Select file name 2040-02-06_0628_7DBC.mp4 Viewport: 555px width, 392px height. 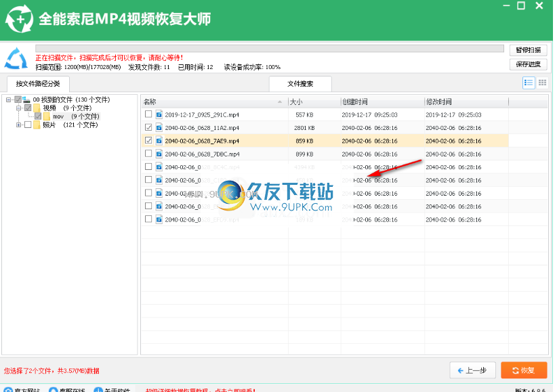(x=202, y=154)
